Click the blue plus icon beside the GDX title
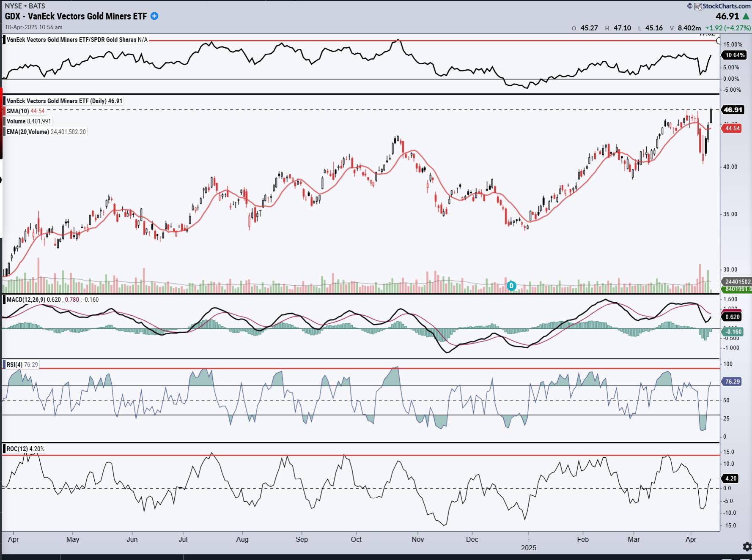 [x=154, y=16]
